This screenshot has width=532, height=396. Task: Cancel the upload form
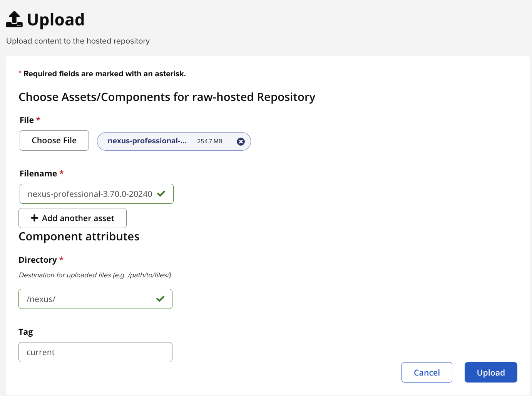[x=427, y=373]
